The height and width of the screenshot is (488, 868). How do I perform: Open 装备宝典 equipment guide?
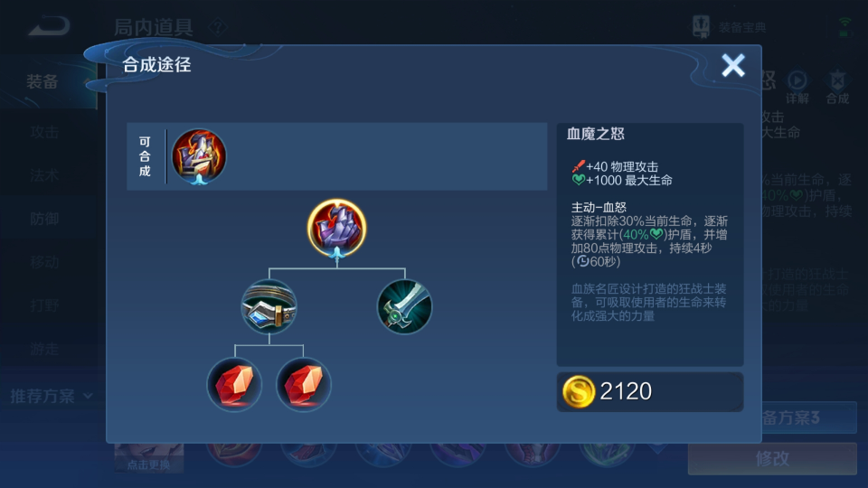pos(729,26)
